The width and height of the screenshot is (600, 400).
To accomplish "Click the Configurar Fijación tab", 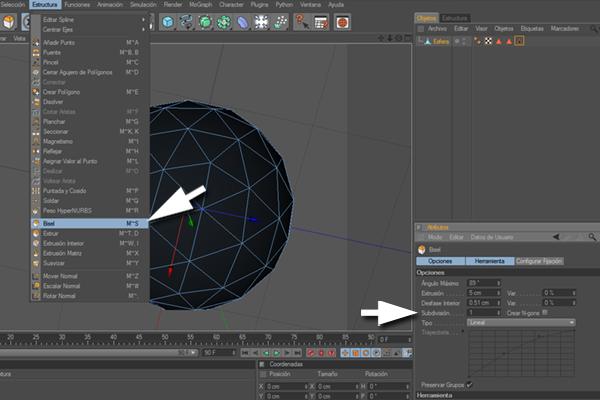I will [539, 261].
